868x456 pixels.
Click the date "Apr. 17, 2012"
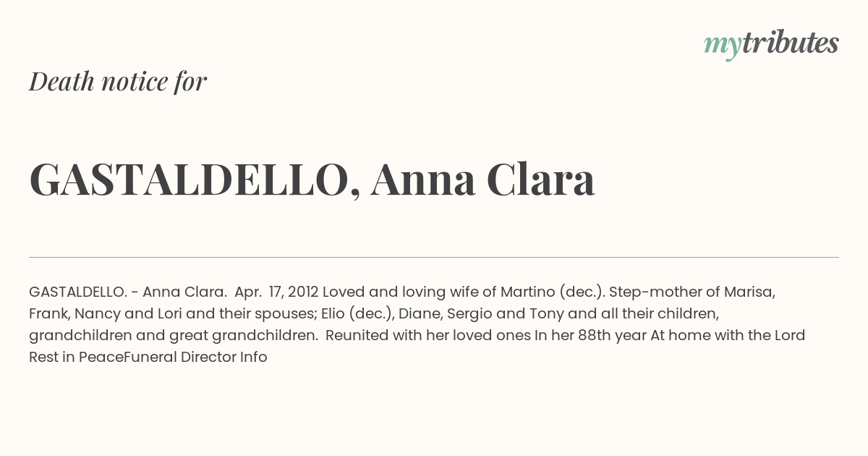[x=276, y=292]
